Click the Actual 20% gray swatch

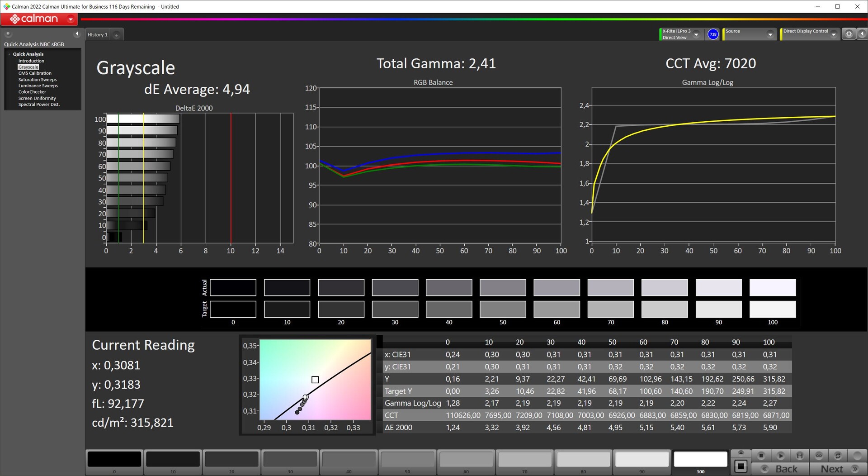click(x=341, y=287)
